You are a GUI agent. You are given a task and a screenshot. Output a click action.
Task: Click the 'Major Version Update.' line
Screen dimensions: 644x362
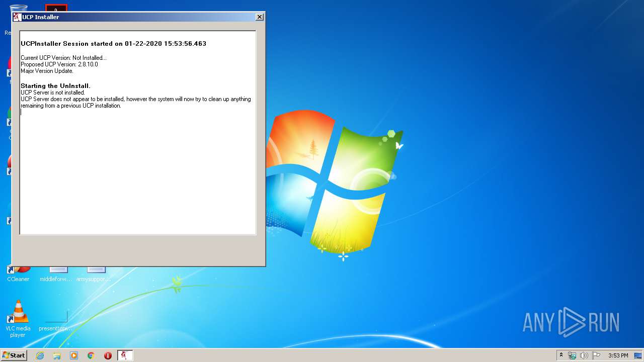(x=47, y=71)
